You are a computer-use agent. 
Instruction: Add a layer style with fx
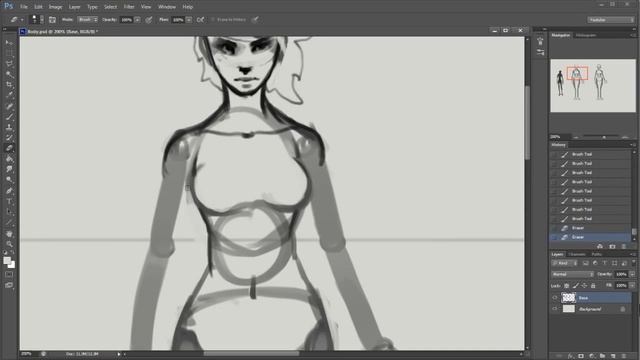pyautogui.click(x=571, y=356)
